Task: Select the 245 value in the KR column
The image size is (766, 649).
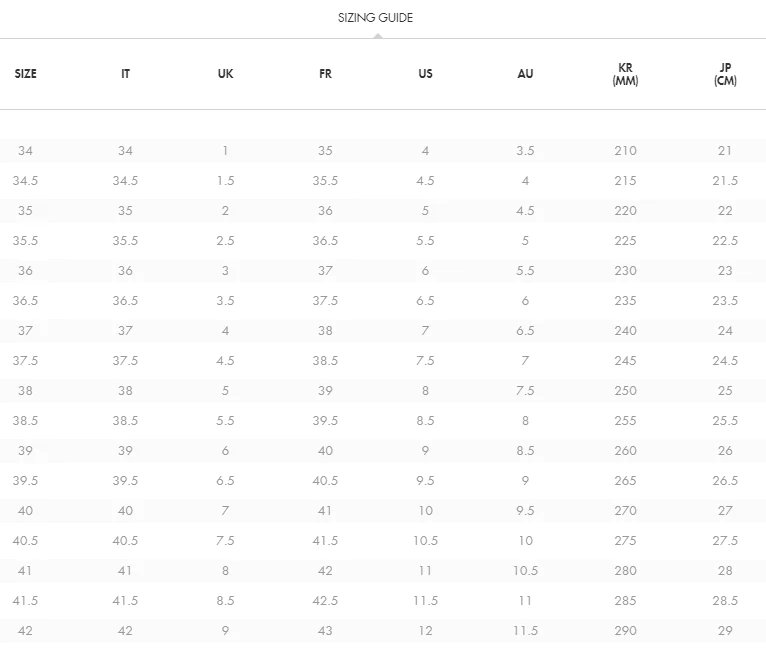Action: pos(625,361)
